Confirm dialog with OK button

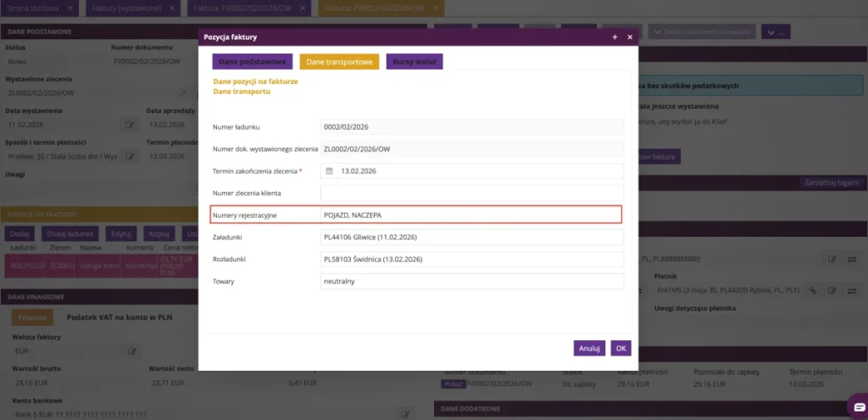tap(621, 348)
